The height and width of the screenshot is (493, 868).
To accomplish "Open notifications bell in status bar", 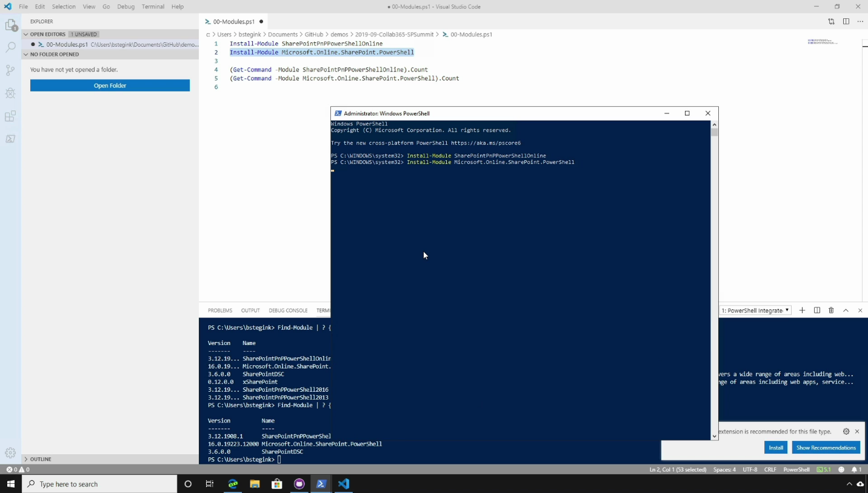I will [856, 469].
